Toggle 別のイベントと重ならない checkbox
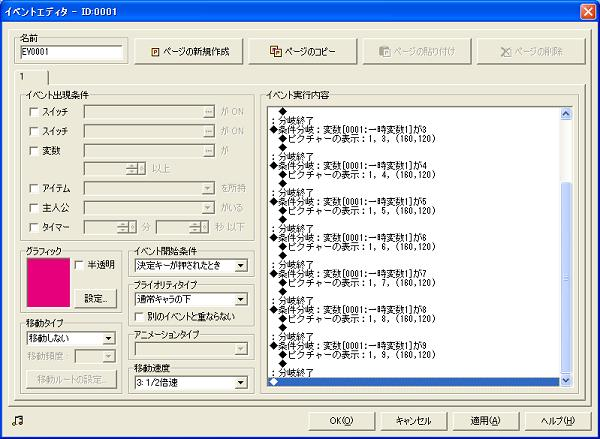This screenshot has height=439, width=600. tap(139, 317)
